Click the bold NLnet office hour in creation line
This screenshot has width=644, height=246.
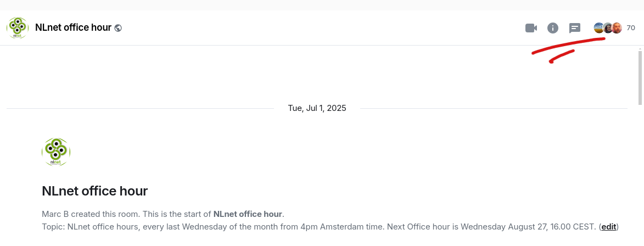(248, 214)
